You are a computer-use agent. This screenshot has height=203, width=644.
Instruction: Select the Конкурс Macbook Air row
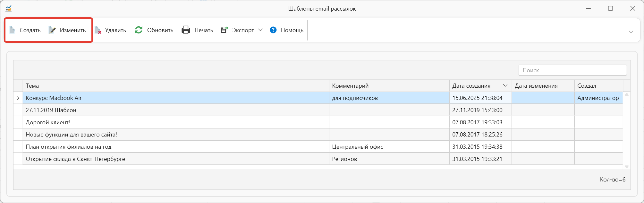pos(318,98)
